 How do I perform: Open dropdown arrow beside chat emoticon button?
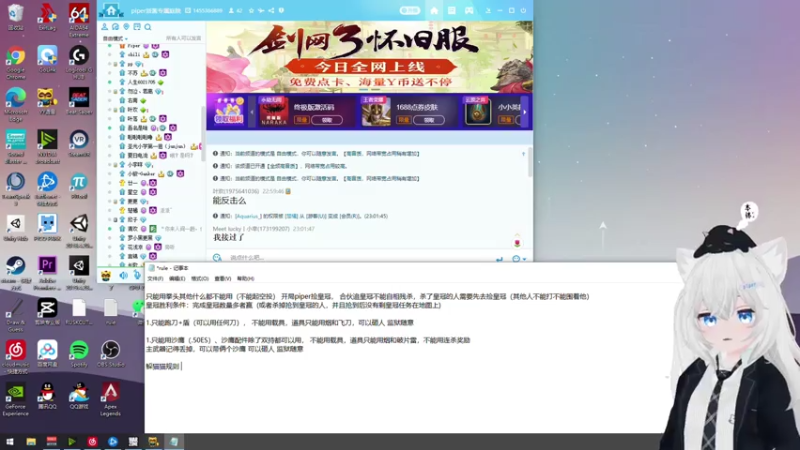(524, 259)
